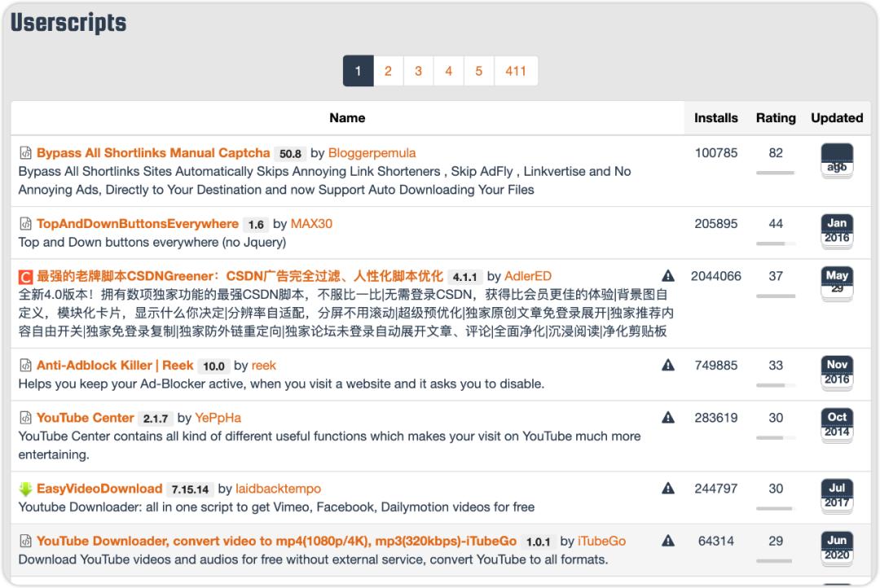
Task: Click the warning triangle in EasyVideoDownload row
Action: click(x=668, y=489)
